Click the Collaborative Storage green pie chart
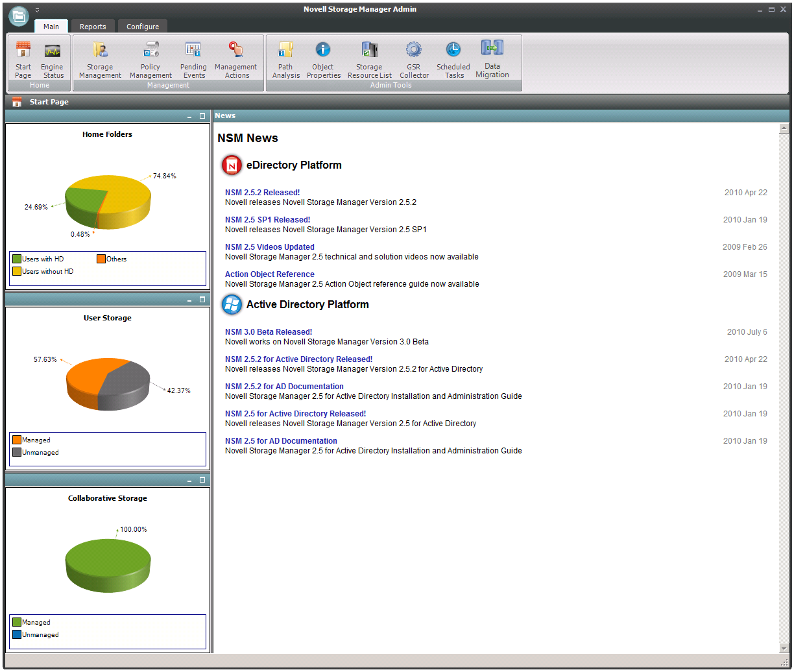This screenshot has height=672, width=794. 108,565
